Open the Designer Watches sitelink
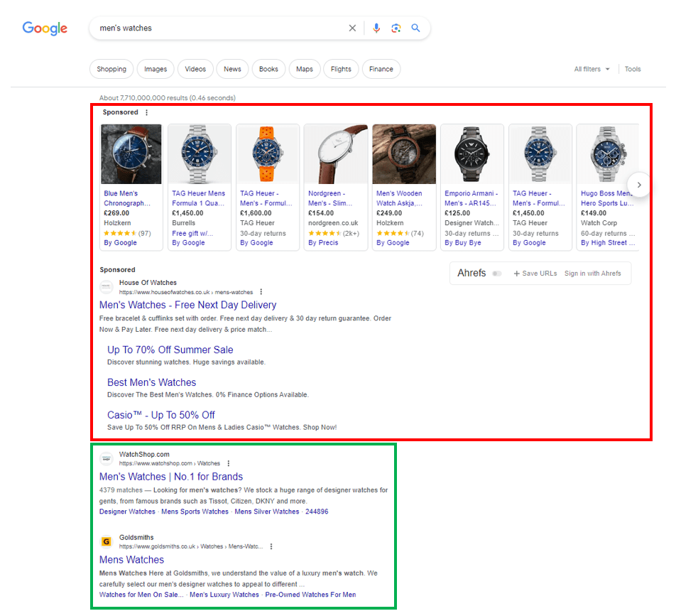This screenshot has height=616, width=676. pos(127,512)
